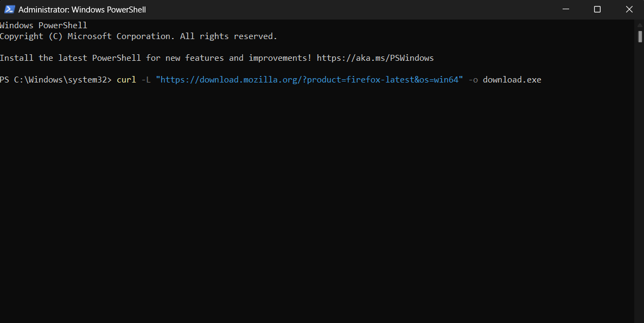Click the PS C:\Windows\system32 prompt
Screen dimensions: 644x323
[x=58, y=79]
